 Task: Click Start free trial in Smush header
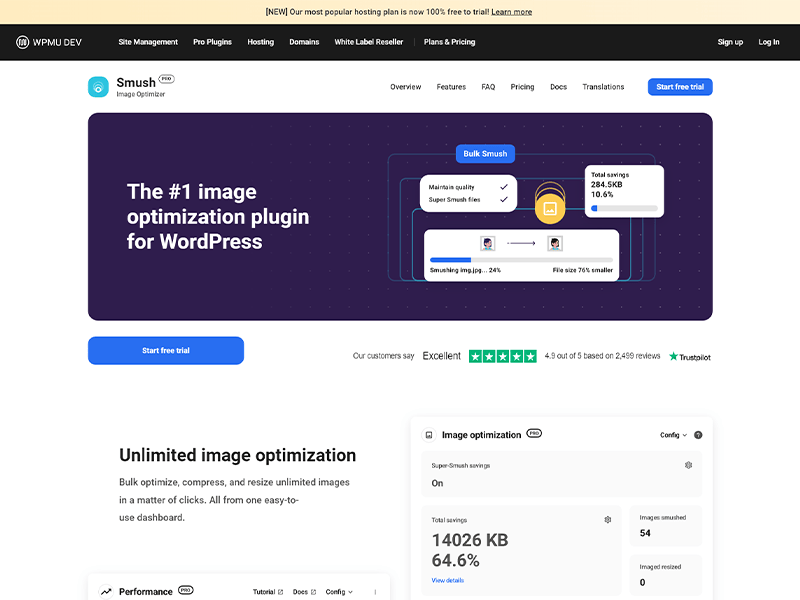680,87
